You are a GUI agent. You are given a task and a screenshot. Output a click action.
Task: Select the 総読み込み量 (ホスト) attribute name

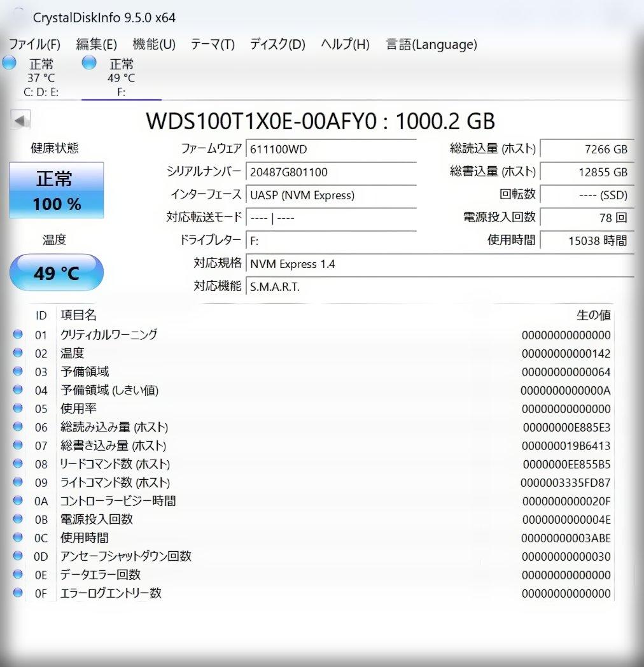(114, 427)
